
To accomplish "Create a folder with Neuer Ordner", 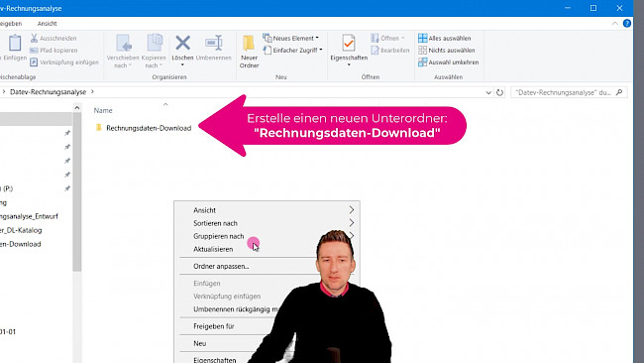I will (x=249, y=52).
